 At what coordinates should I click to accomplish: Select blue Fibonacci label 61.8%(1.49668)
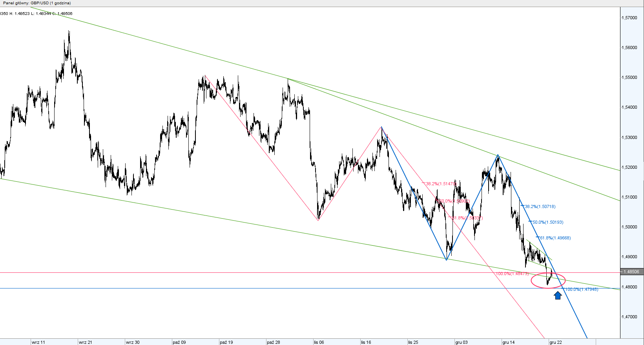[555, 238]
